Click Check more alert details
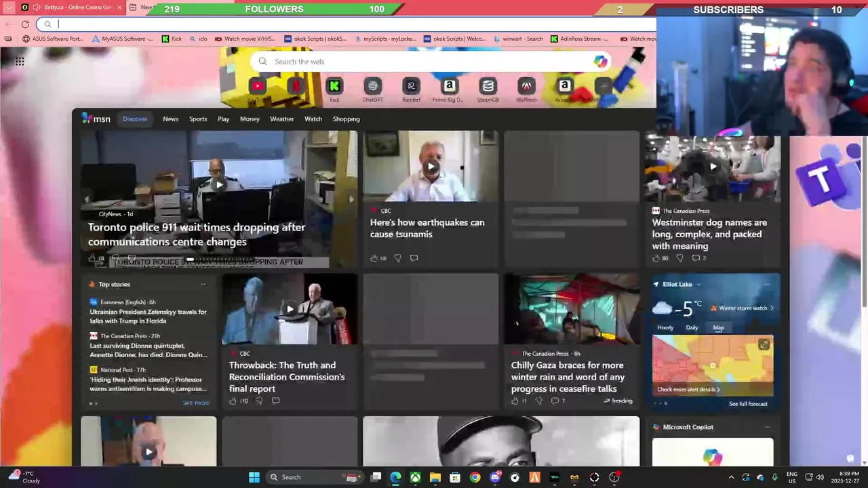Image resolution: width=868 pixels, height=488 pixels. (688, 390)
